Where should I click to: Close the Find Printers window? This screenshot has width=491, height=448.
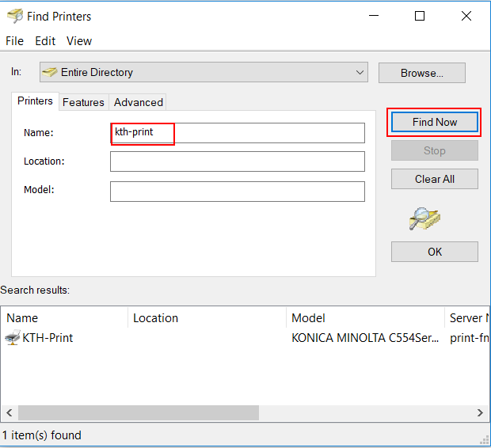click(466, 16)
